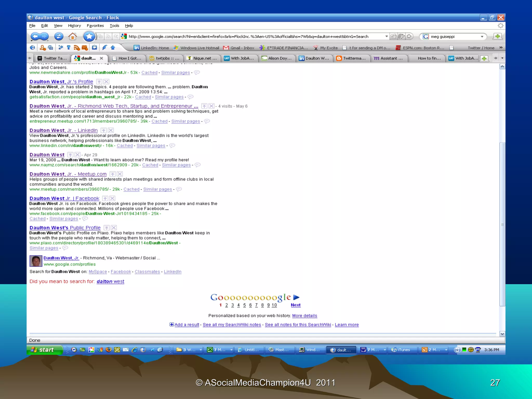Click Daulton West profile photo thumbnail
532x399 pixels.
[x=36, y=261]
